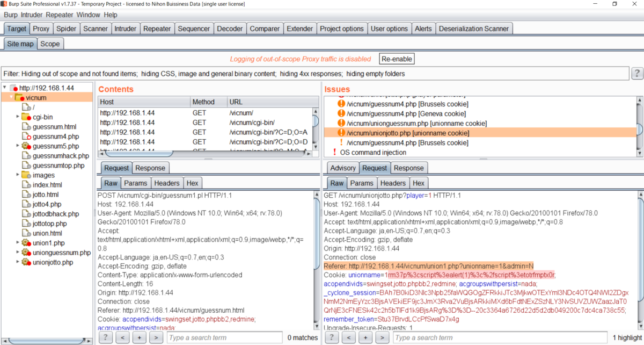Click the images folder icon
This screenshot has width=644, height=345.
click(x=26, y=175)
